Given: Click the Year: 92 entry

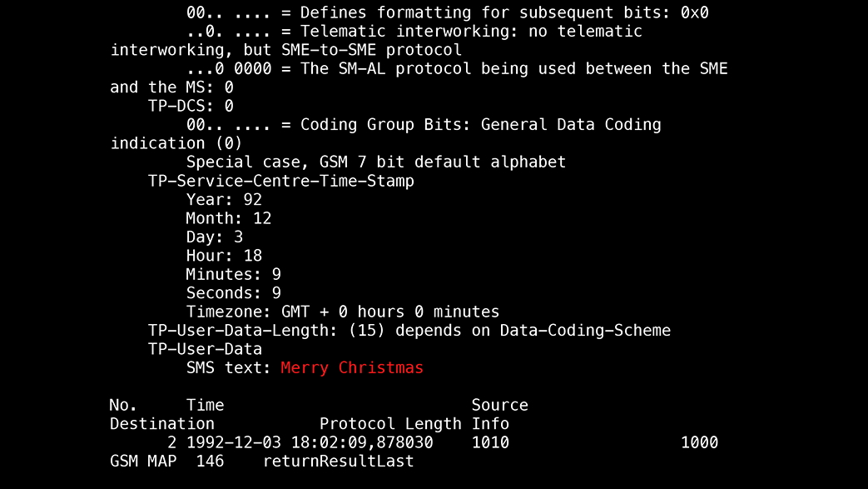Looking at the screenshot, I should tap(224, 200).
